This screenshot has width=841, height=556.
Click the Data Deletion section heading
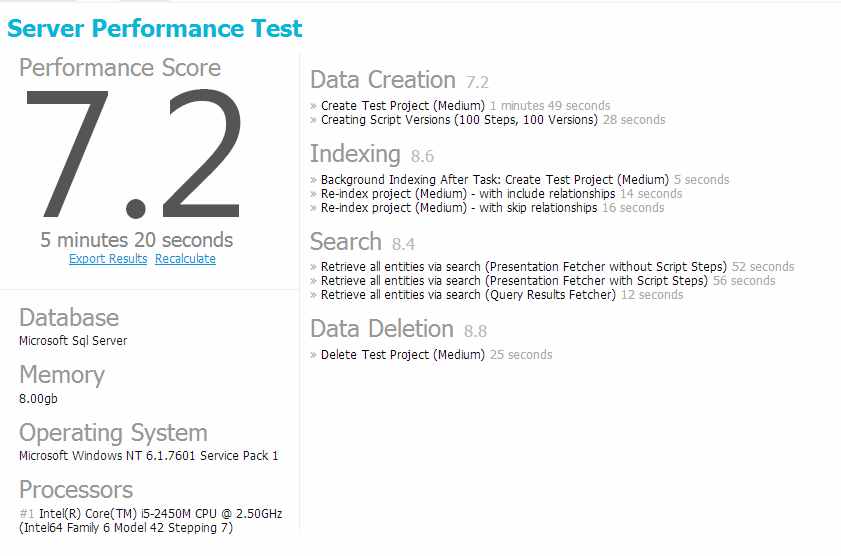[x=382, y=329]
